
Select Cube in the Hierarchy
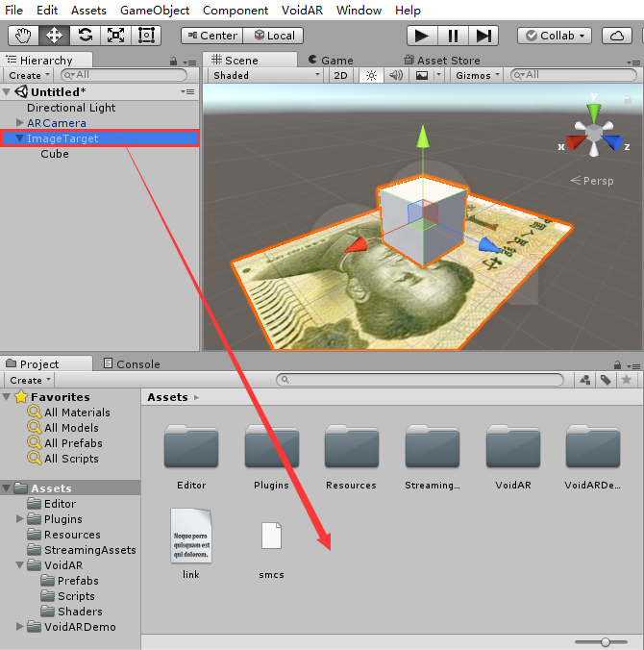coord(55,154)
